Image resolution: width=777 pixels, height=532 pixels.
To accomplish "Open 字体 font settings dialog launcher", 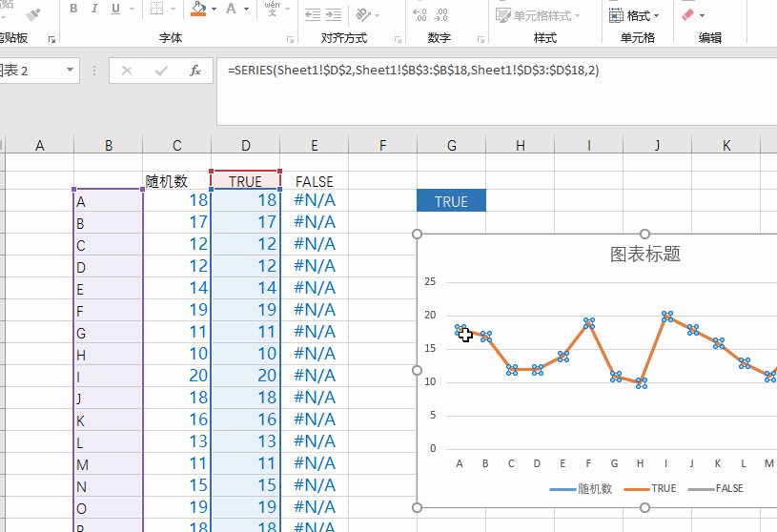I will (291, 39).
